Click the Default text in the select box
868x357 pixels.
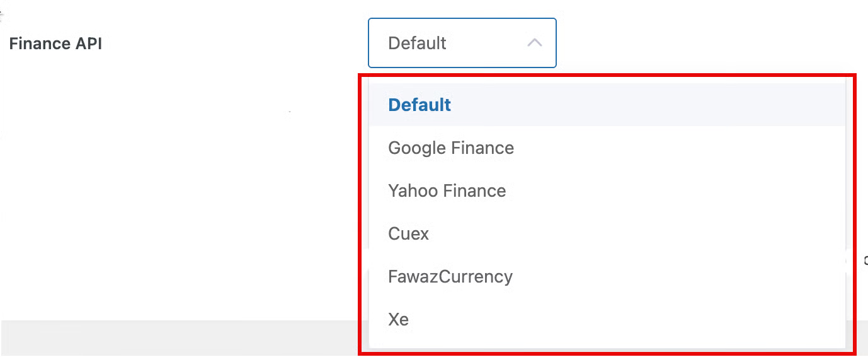(x=417, y=43)
